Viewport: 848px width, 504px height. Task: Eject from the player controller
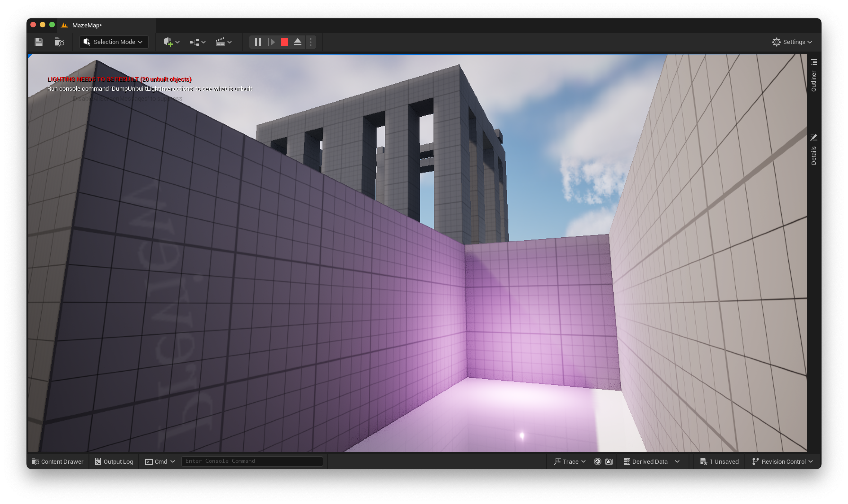click(x=298, y=42)
